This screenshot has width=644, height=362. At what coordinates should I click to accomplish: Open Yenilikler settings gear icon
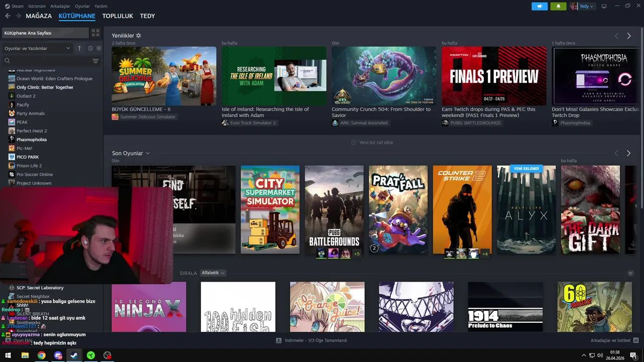[138, 36]
